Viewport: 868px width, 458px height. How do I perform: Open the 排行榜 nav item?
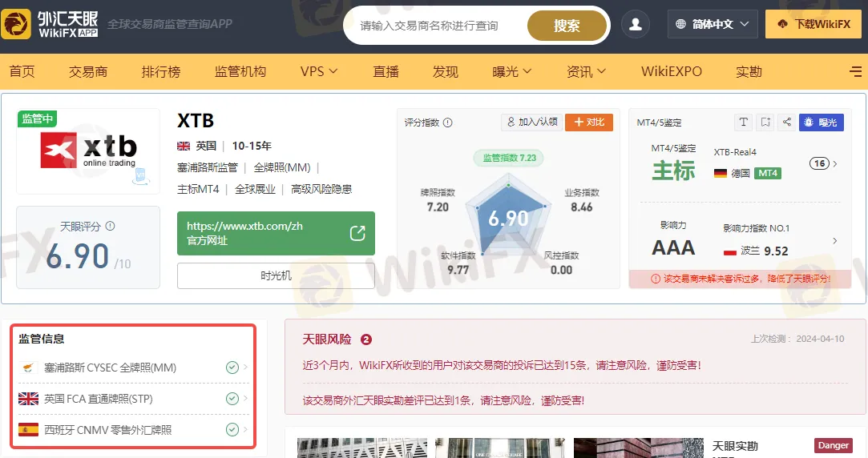coord(161,71)
